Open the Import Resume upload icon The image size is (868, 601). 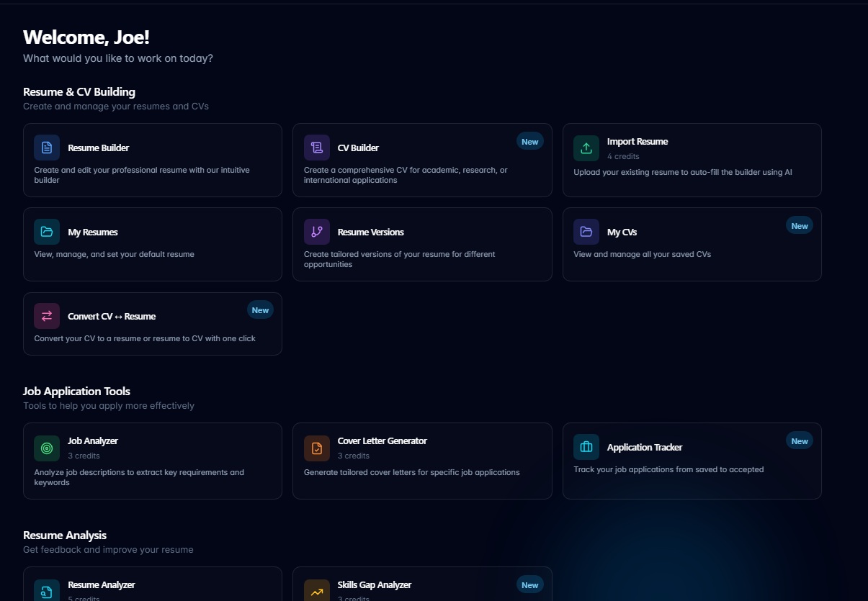pyautogui.click(x=586, y=147)
